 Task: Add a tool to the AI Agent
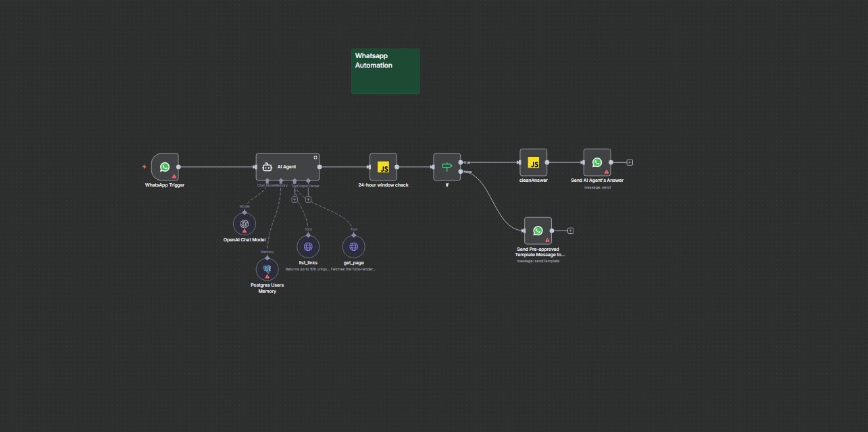pos(295,199)
